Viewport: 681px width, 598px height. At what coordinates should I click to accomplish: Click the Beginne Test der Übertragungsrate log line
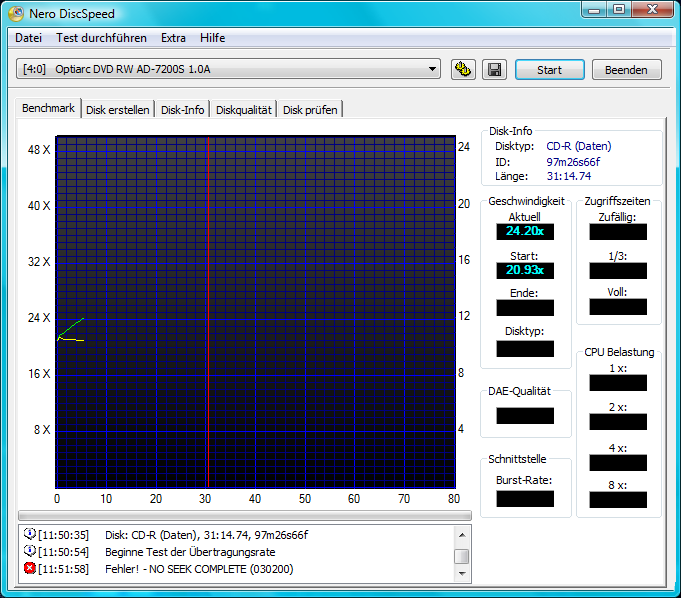pos(190,552)
